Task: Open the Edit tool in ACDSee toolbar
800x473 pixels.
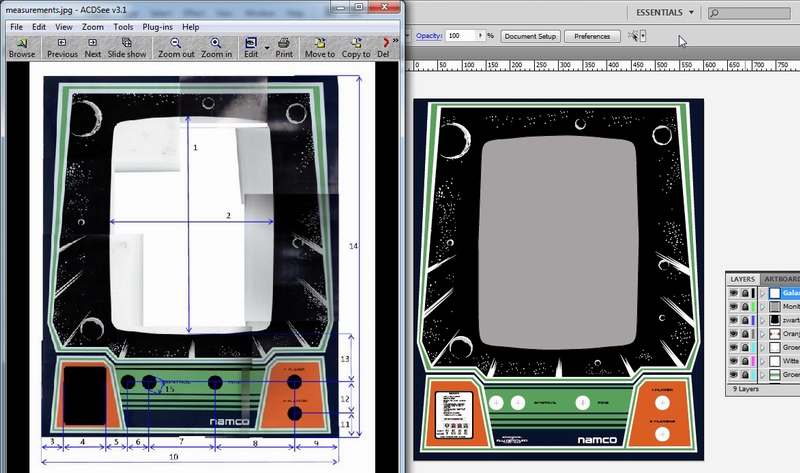Action: [251, 47]
